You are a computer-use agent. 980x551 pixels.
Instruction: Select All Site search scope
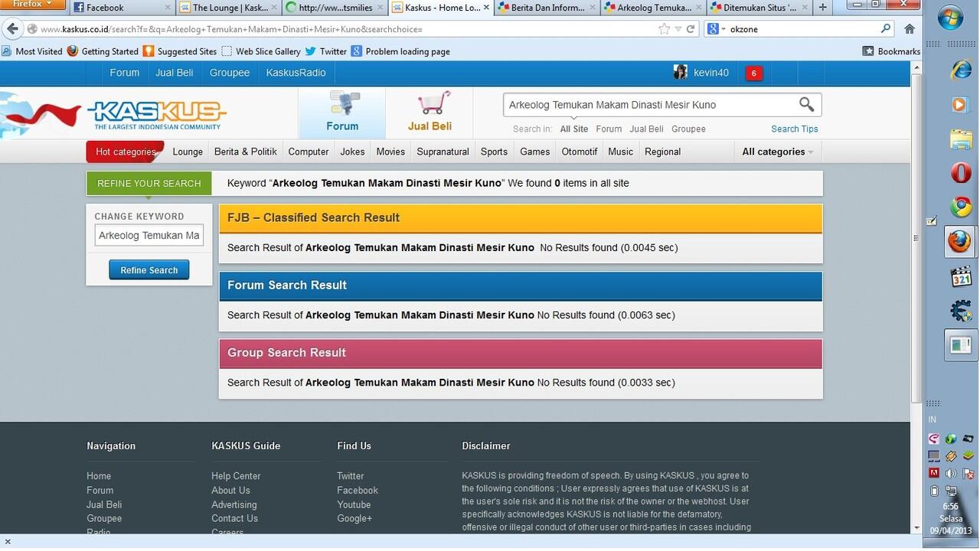[574, 129]
